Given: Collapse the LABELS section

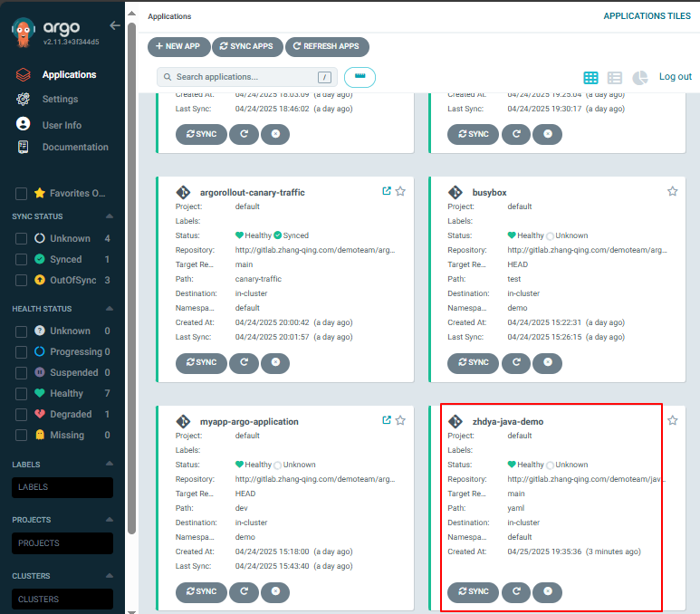Looking at the screenshot, I should point(110,464).
